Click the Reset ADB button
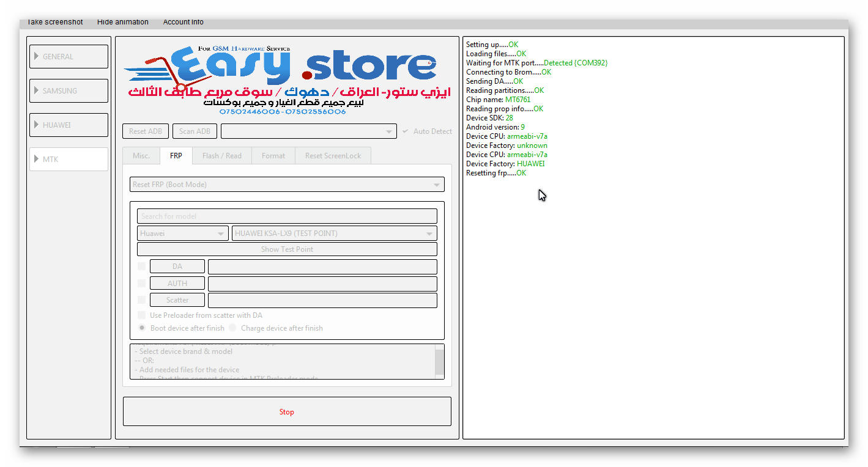868x467 pixels. coord(146,131)
